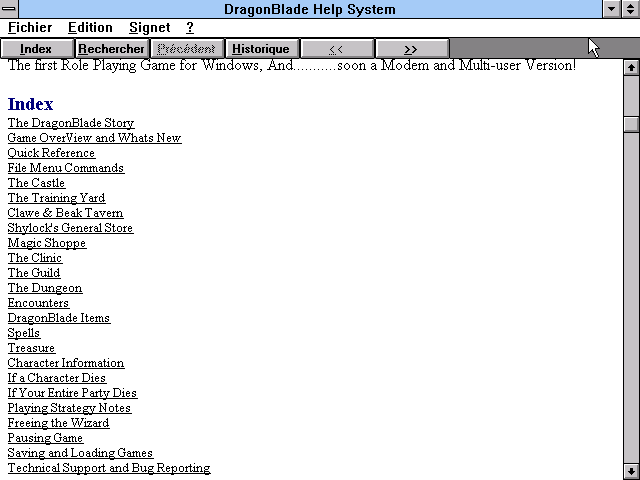This screenshot has height=480, width=640.
Task: Open Clawe & Beak Tavern link
Action: coord(65,213)
